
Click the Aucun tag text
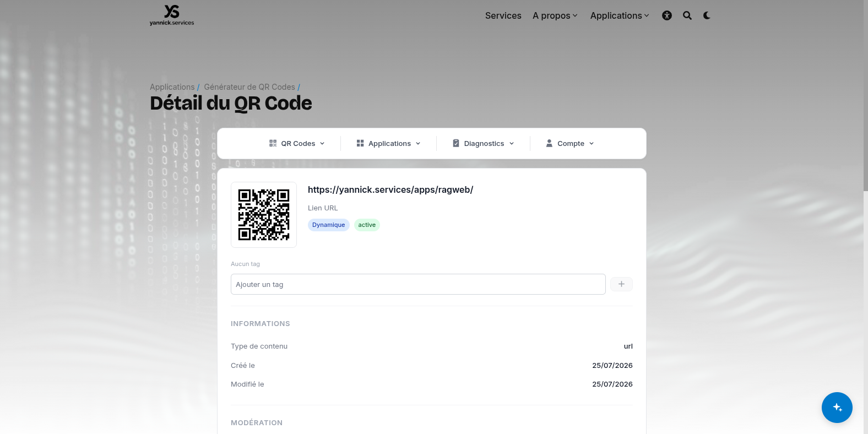[x=245, y=264]
